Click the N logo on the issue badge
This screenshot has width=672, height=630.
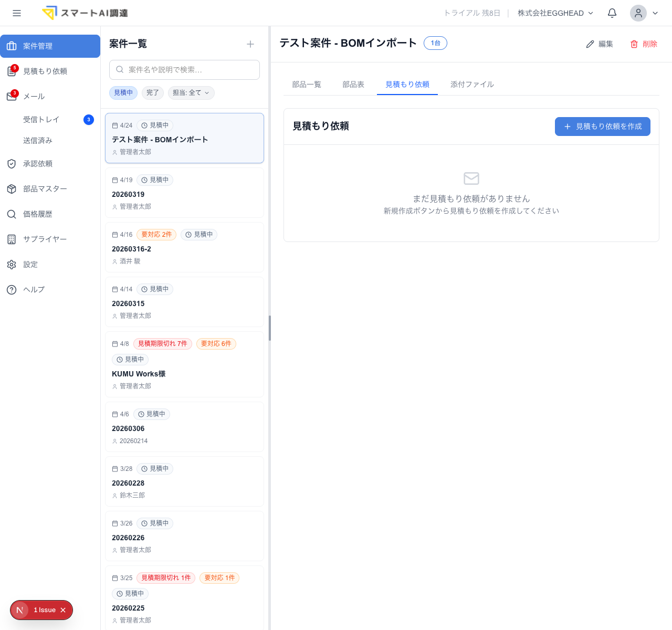20,610
